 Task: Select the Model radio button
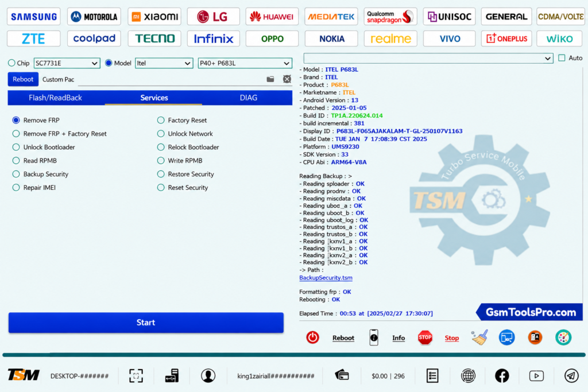[109, 63]
